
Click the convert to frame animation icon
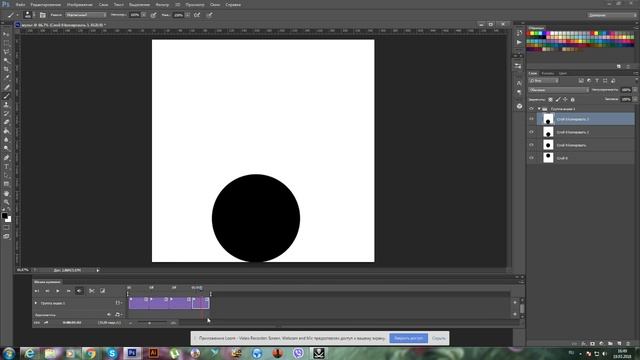37,322
